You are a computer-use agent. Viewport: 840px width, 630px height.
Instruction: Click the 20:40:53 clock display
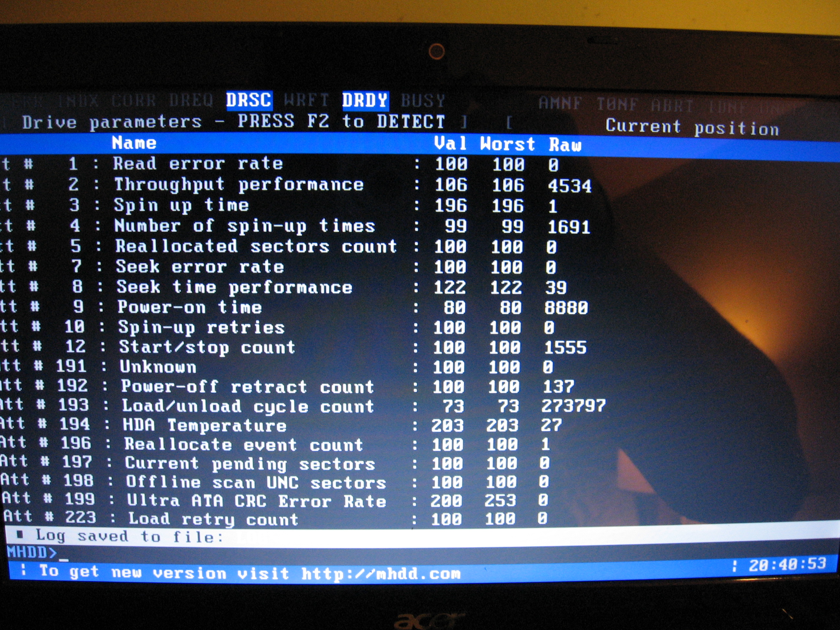point(787,564)
